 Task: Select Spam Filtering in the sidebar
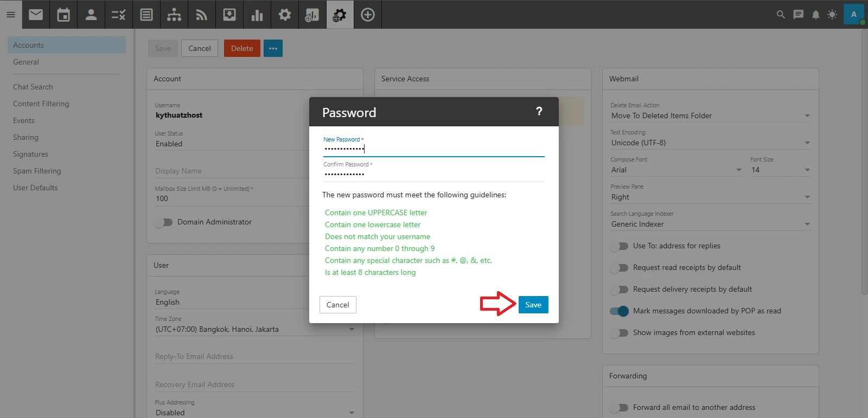(37, 171)
